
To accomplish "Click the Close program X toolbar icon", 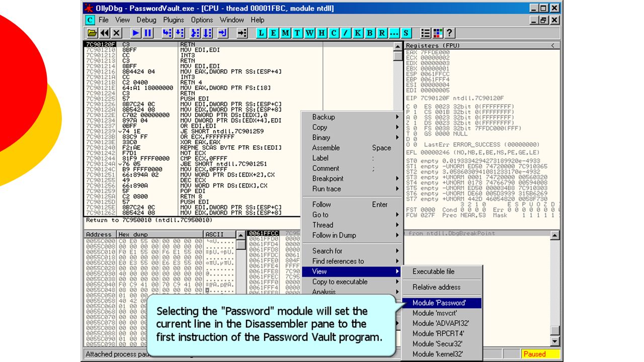I will (x=117, y=33).
